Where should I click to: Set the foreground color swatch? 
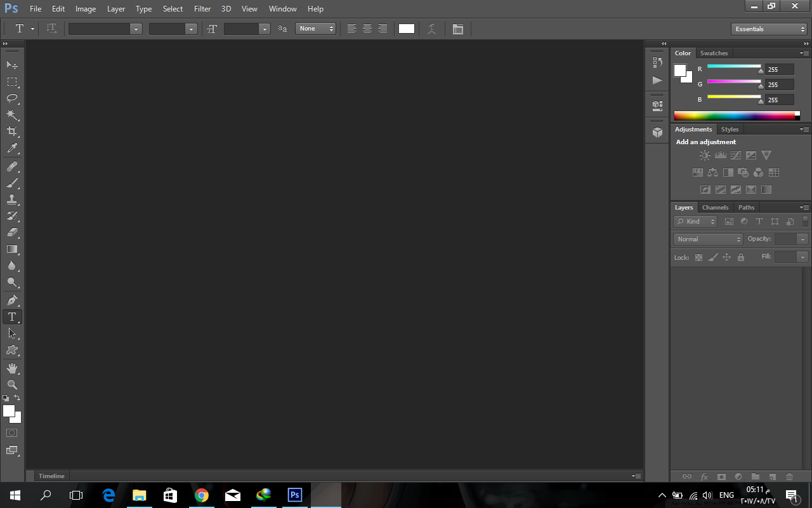click(9, 410)
